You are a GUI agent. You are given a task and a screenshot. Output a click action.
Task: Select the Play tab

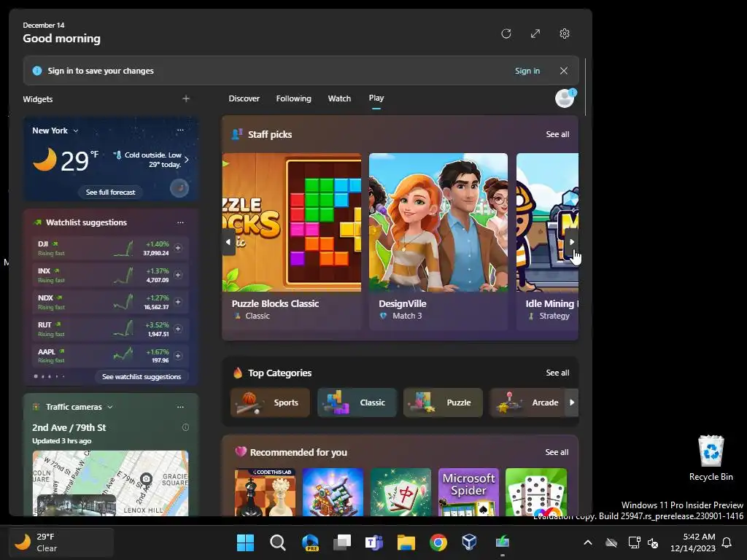coord(376,98)
